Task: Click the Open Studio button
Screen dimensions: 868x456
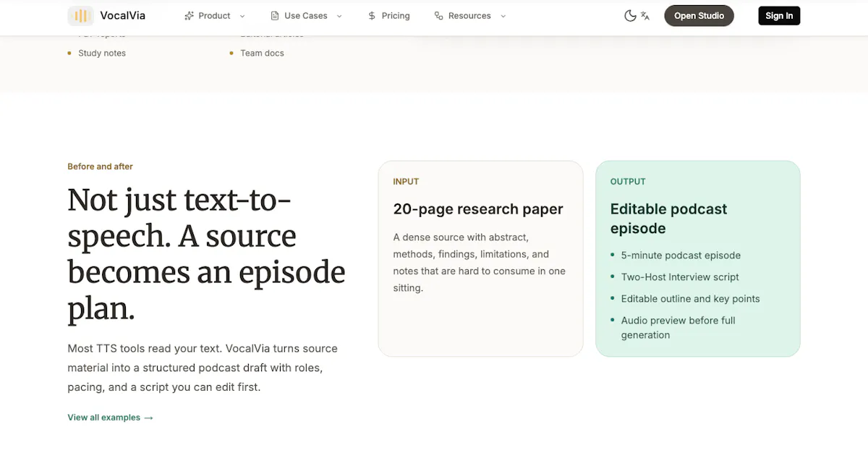Action: click(699, 16)
